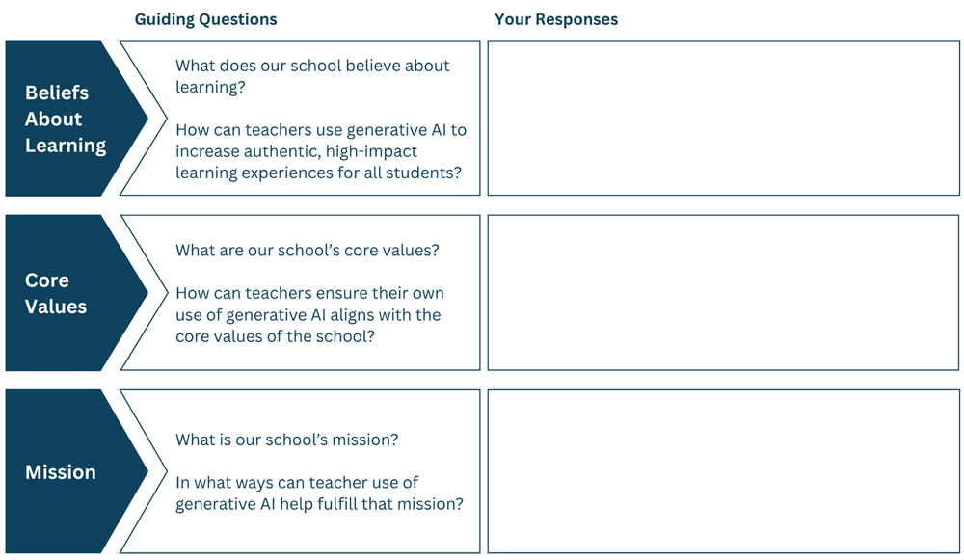This screenshot has width=964, height=560.
Task: Click the word 'Learning' in the first arrow
Action: pos(66,147)
